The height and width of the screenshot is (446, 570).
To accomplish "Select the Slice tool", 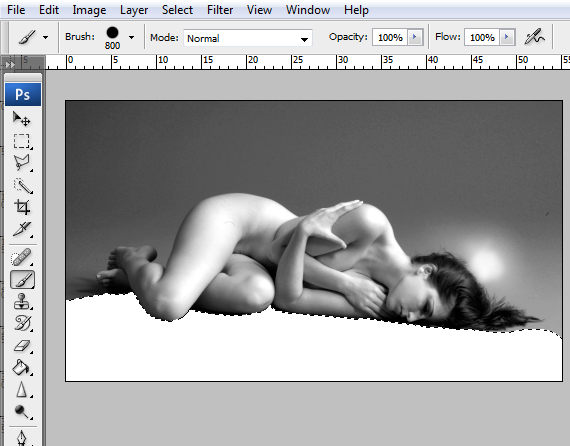I will coord(22,229).
